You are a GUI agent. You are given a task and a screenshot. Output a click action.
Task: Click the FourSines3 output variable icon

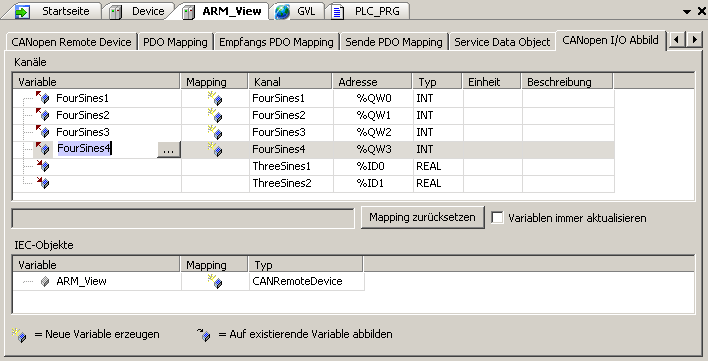click(42, 132)
